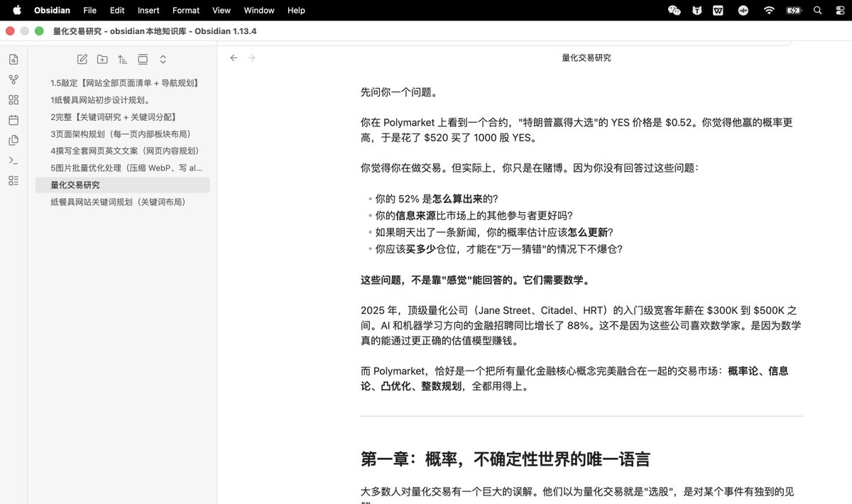Click bullet 你的信息来源比市场上的其他参与者更好吗?
Viewport: 852px width, 504px height.
[x=474, y=215]
